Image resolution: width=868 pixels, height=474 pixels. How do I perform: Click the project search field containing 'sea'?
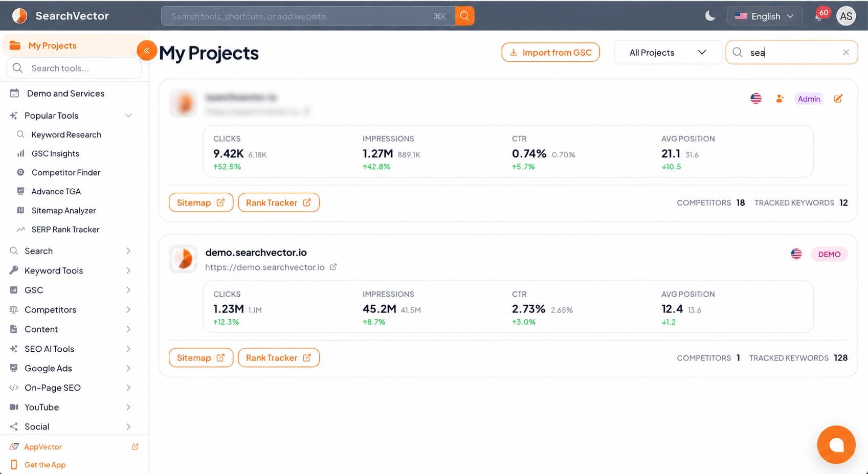(x=791, y=52)
